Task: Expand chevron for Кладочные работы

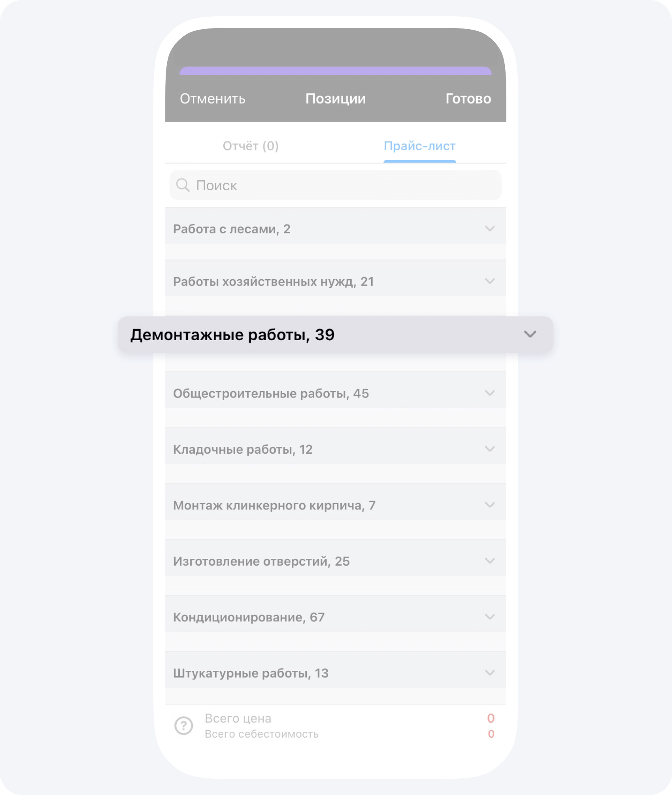Action: click(x=490, y=449)
